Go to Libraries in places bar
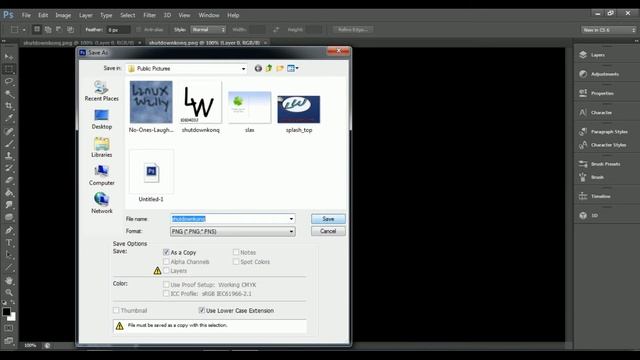 point(102,147)
